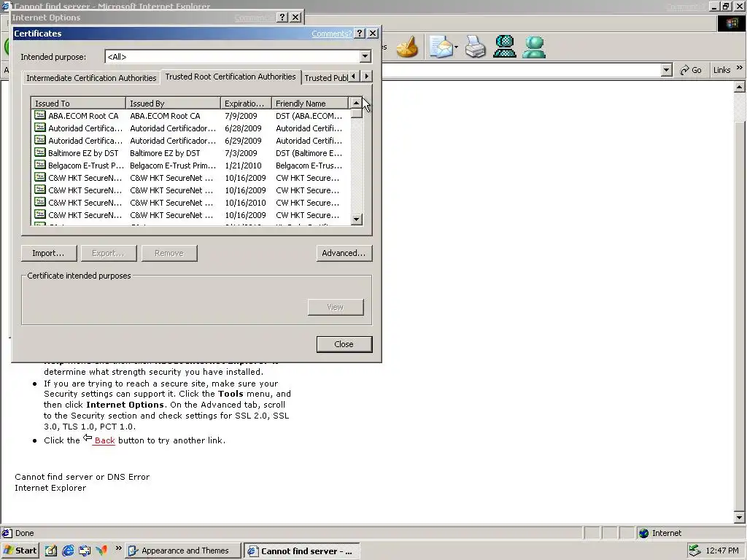Click the Certificates dialog help question button

point(360,34)
